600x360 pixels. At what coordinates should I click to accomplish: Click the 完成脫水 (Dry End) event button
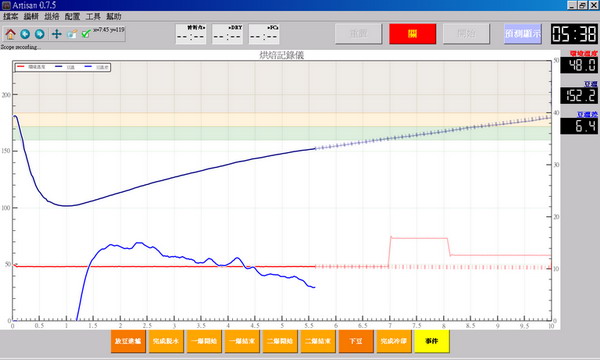pos(166,341)
